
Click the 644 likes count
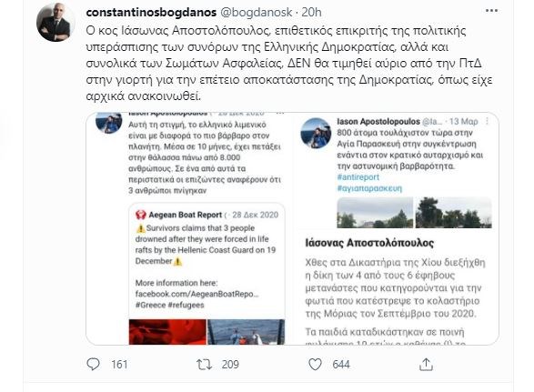point(341,365)
